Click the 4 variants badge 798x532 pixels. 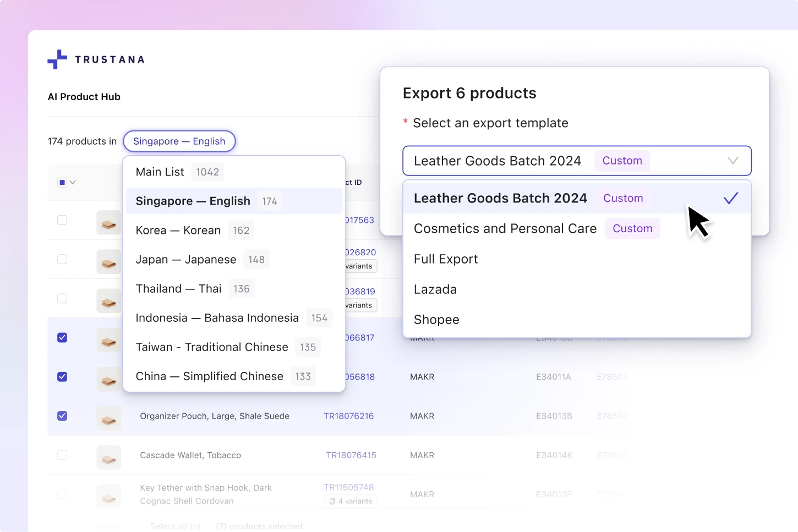pyautogui.click(x=351, y=501)
